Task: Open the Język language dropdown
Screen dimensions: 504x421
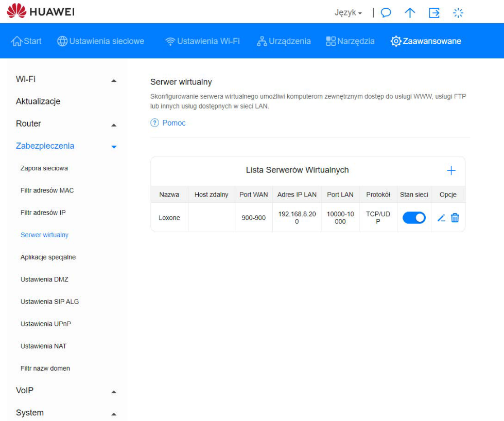Action: 349,13
